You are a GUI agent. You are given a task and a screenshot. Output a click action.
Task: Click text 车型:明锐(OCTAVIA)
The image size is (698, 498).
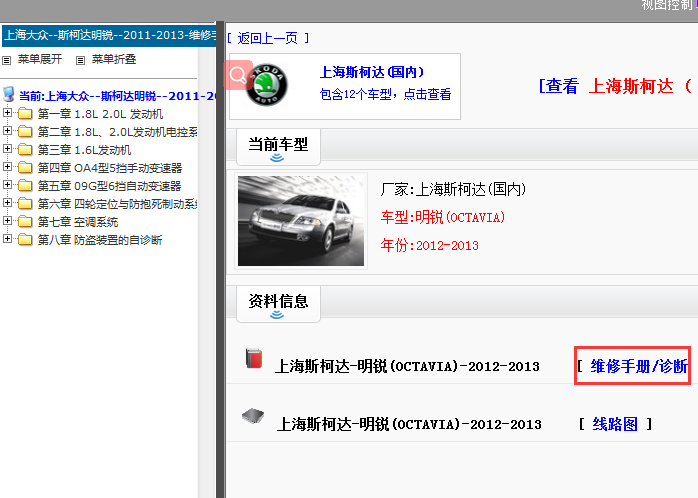(x=442, y=217)
